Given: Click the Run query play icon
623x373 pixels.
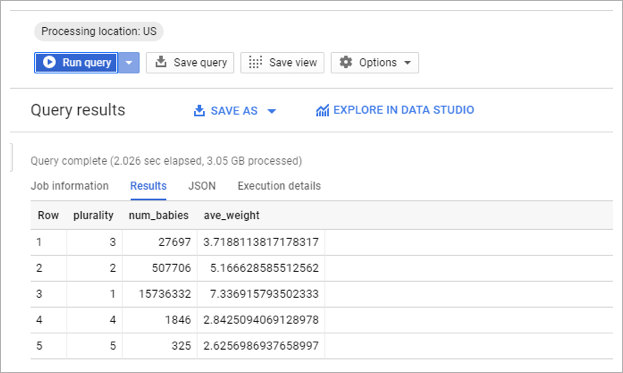Looking at the screenshot, I should 49,62.
